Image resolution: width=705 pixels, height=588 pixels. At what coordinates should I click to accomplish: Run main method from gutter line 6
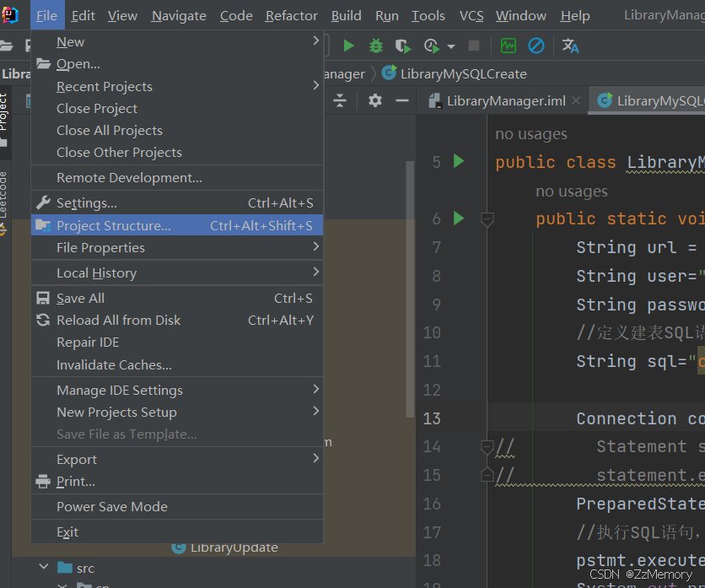[459, 218]
